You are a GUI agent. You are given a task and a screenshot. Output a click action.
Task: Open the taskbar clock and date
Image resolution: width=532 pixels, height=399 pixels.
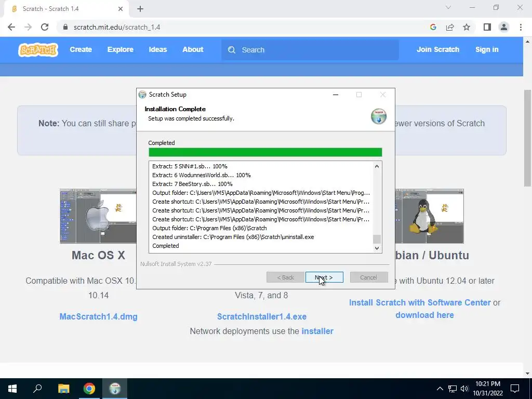(488, 389)
